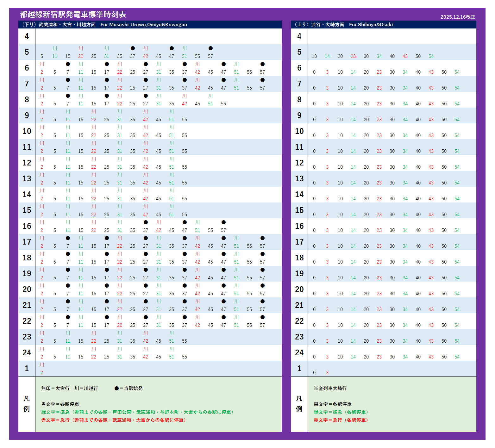Click the timetable title 都越線新宿駅発電車標準時刻表
The height and width of the screenshot is (448, 495).
tap(73, 15)
